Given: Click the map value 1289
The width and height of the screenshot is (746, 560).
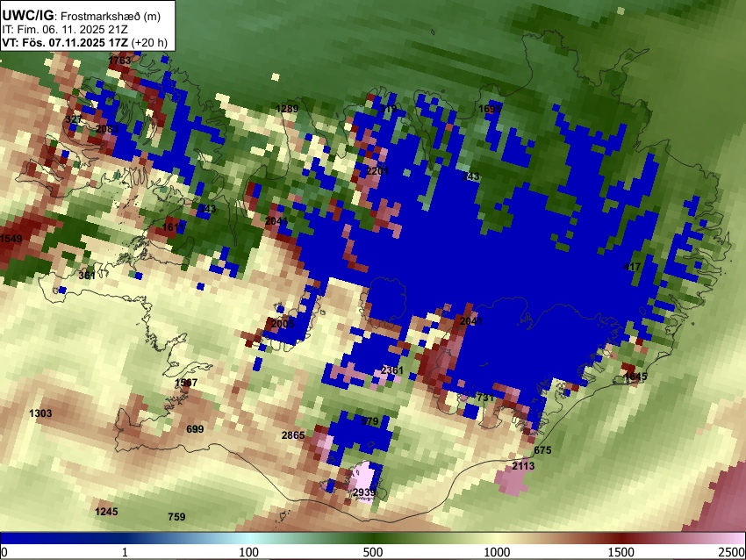Looking at the screenshot, I should (x=287, y=109).
